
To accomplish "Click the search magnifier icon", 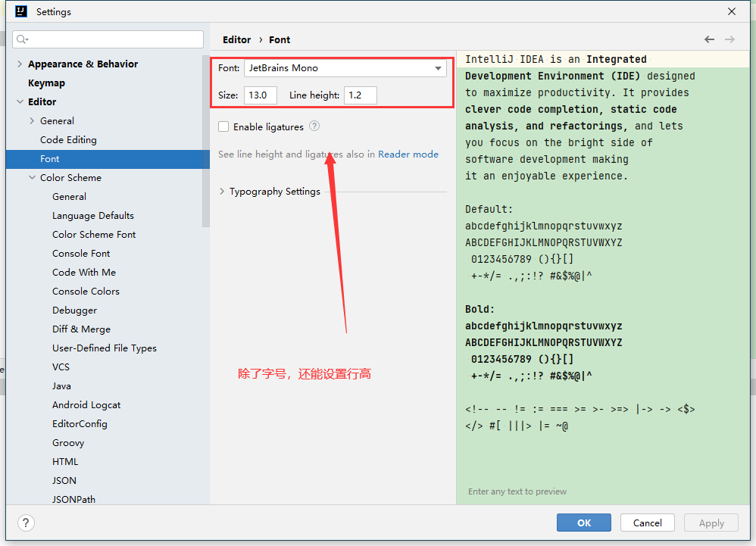I will (x=22, y=39).
